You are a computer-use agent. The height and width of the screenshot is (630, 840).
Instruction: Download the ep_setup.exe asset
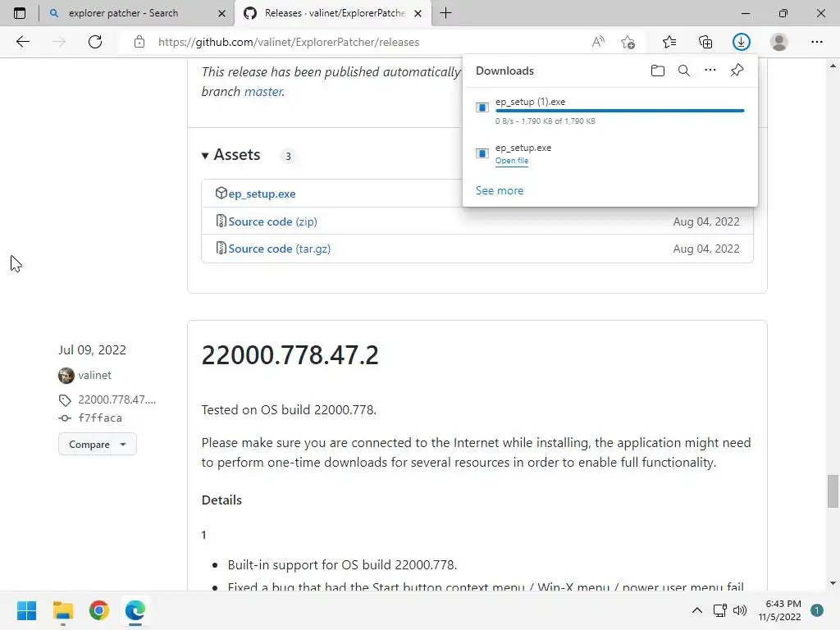point(262,194)
